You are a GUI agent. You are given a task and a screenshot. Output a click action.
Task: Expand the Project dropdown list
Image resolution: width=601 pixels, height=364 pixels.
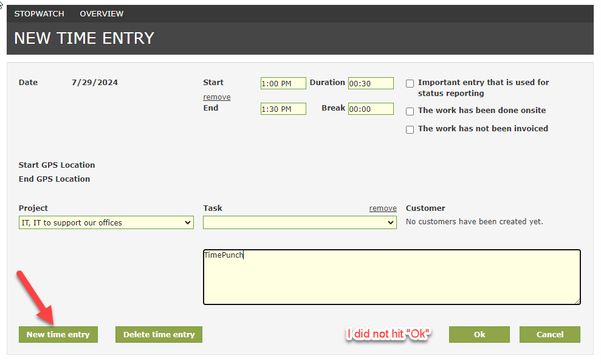tap(106, 223)
